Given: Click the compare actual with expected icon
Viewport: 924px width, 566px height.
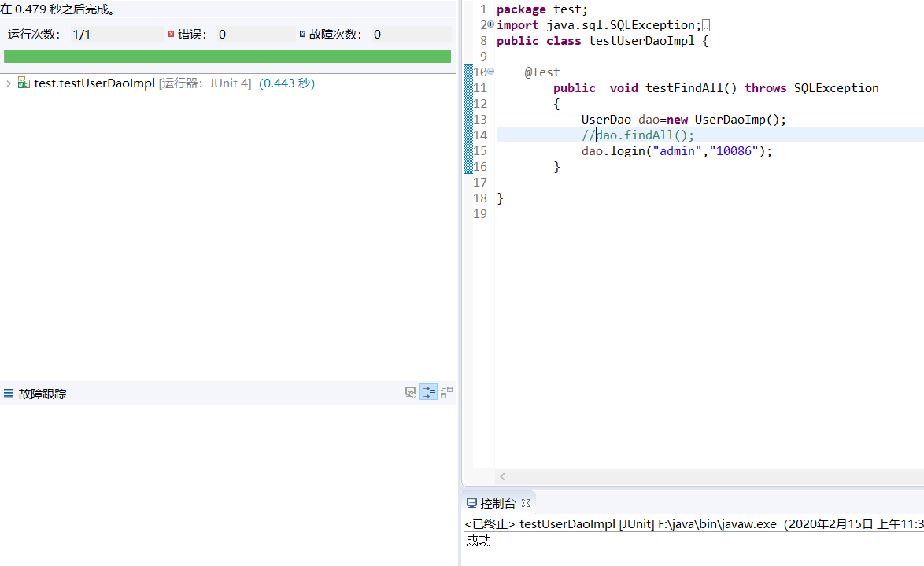Looking at the screenshot, I should pyautogui.click(x=447, y=392).
